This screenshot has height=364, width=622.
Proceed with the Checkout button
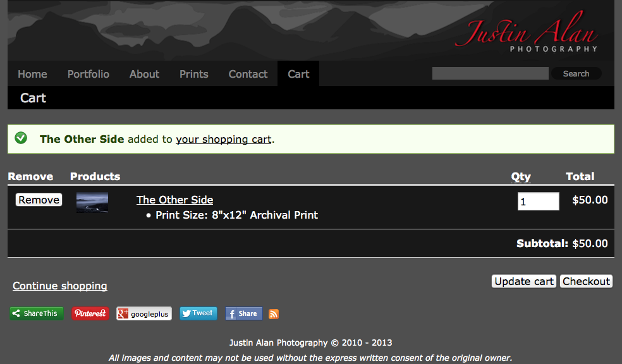tap(586, 281)
